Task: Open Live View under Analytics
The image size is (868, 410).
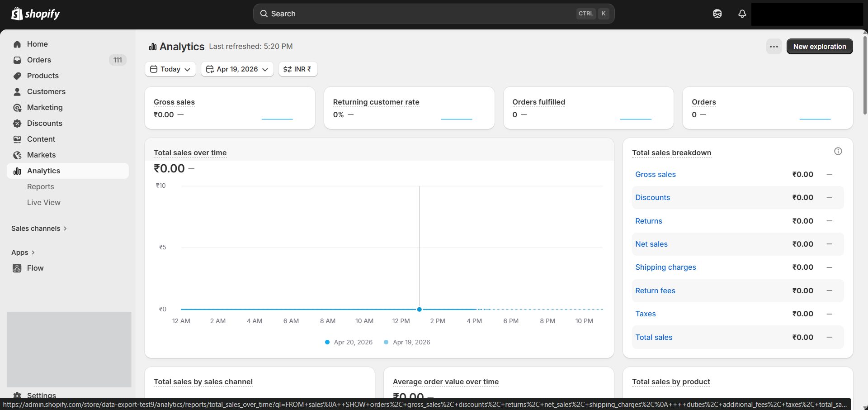Action: point(44,202)
